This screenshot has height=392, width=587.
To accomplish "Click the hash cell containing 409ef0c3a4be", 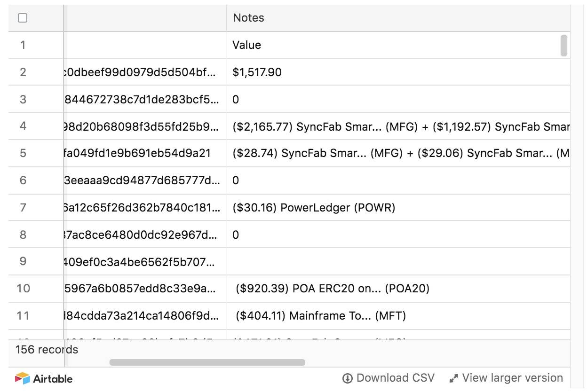I will tap(141, 262).
